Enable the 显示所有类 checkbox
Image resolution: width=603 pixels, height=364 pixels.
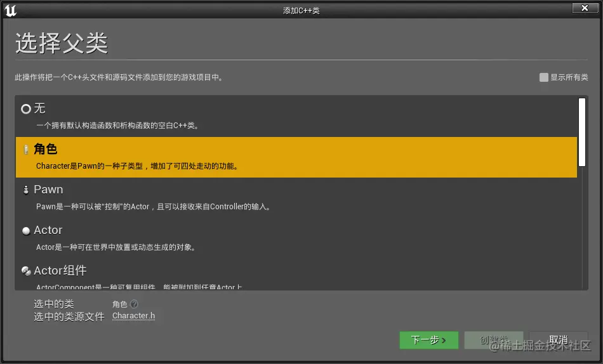[x=544, y=77]
